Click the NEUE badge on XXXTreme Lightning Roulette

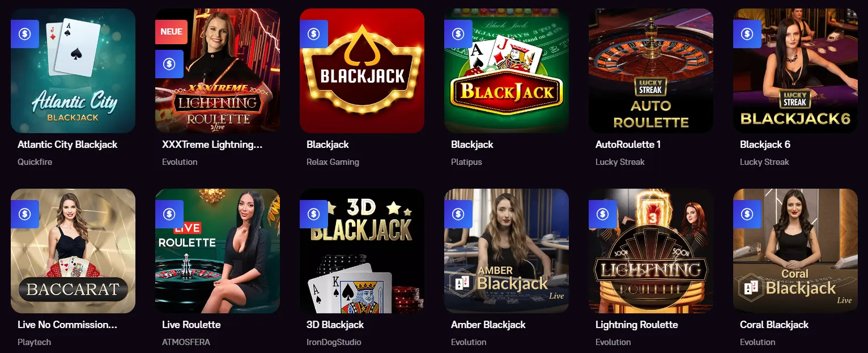point(171,31)
